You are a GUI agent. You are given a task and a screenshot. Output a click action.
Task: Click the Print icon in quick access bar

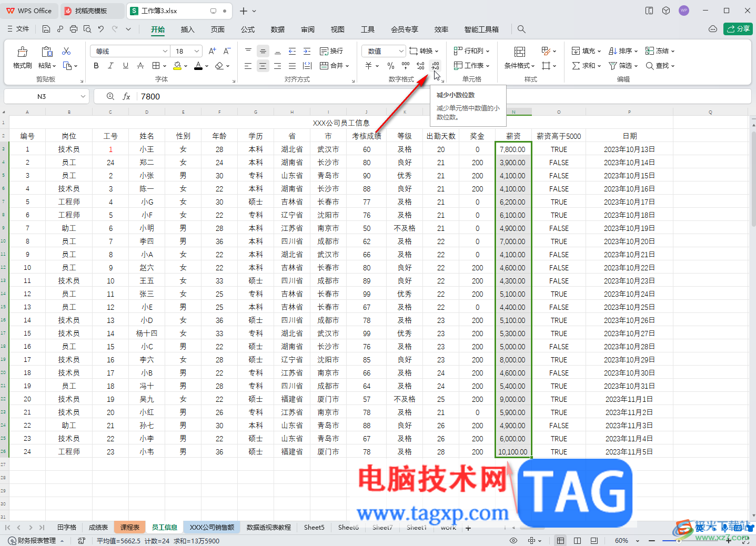point(74,29)
